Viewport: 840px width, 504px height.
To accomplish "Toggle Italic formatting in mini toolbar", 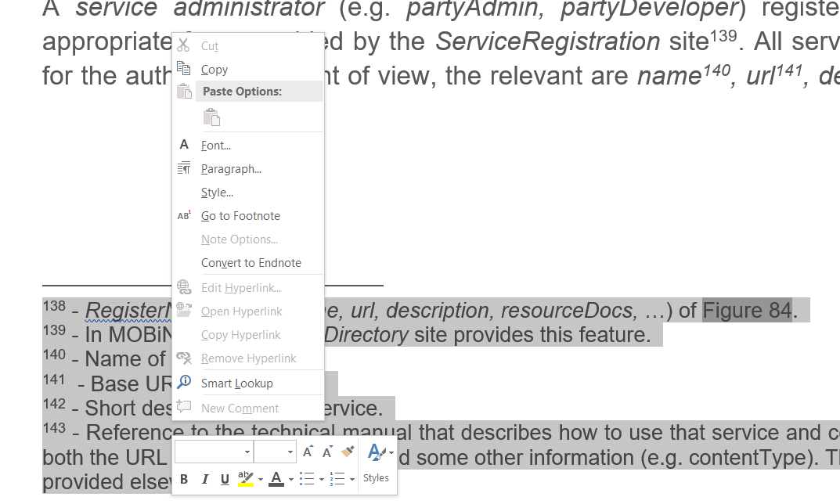I will [204, 479].
